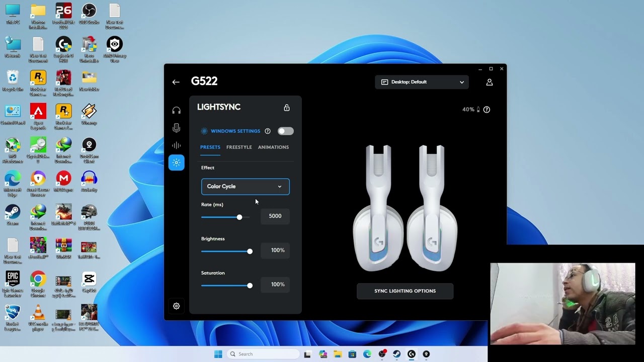Select Red Dead Redemption desktop shortcut
The width and height of the screenshot is (644, 362).
63,83
